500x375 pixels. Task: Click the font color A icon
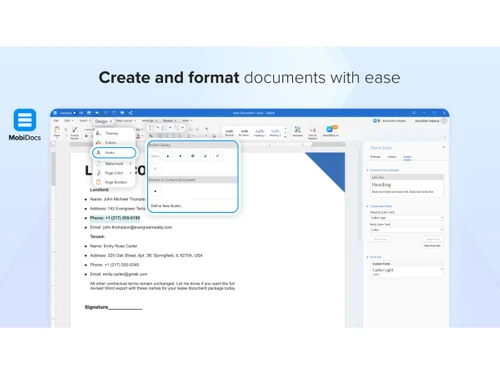pos(138,136)
